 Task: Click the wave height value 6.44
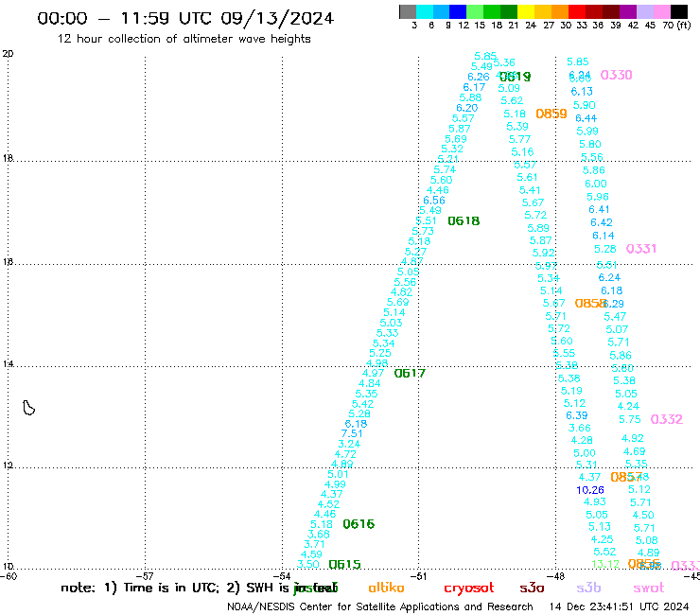[x=586, y=118]
